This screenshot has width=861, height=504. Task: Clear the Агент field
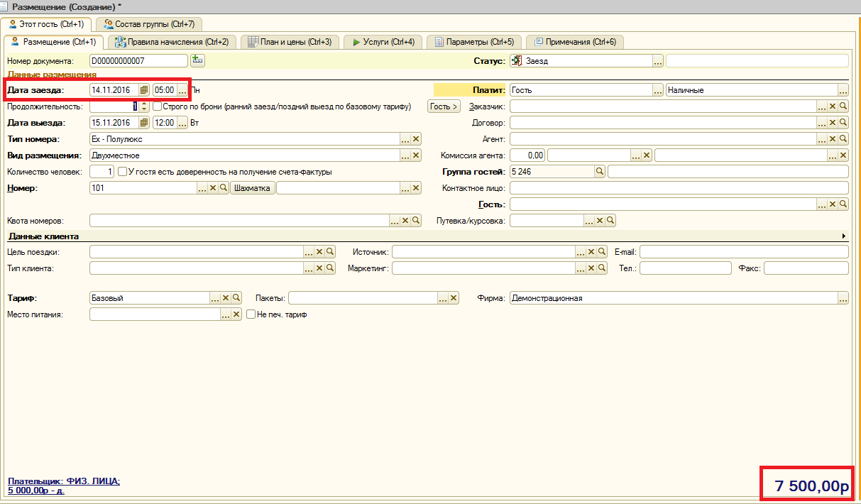coord(833,139)
